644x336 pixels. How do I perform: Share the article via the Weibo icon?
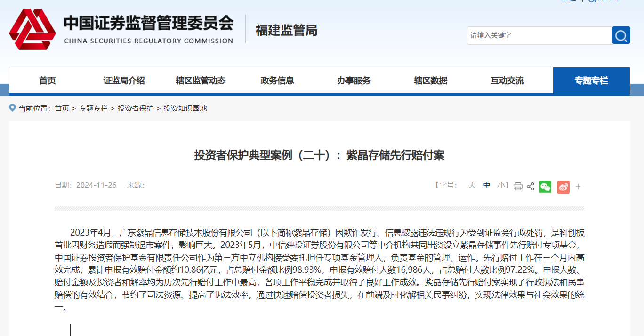563,187
